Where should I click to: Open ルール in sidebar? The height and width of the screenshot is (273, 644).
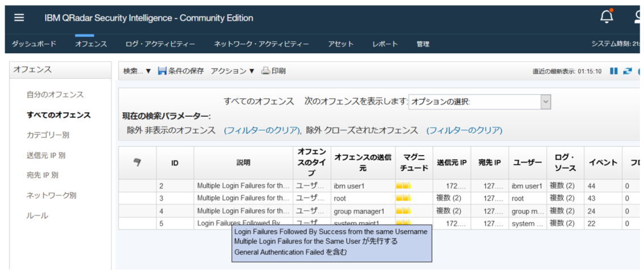click(37, 215)
